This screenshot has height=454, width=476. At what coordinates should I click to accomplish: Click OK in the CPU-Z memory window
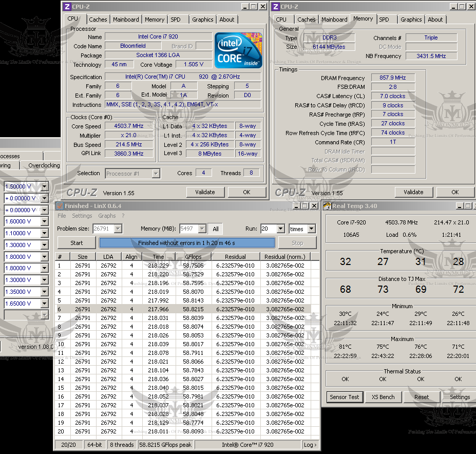point(455,192)
